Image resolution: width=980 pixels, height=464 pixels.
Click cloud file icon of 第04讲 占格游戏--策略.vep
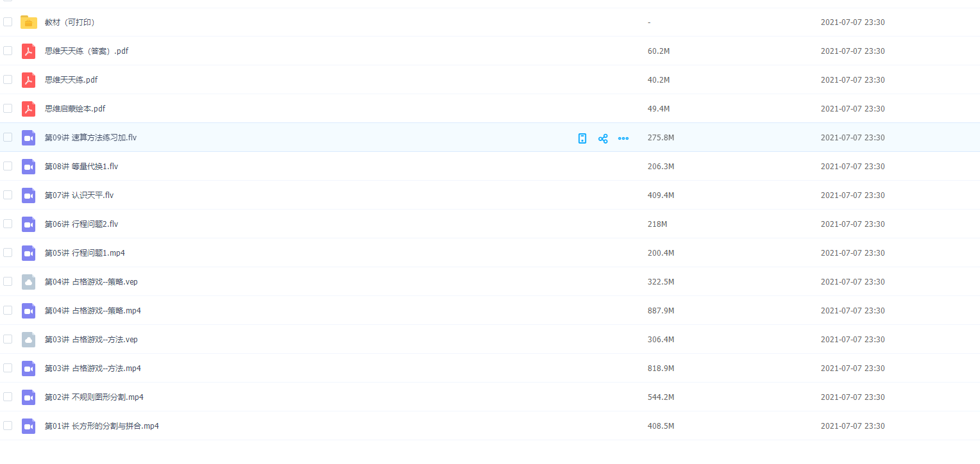point(28,282)
